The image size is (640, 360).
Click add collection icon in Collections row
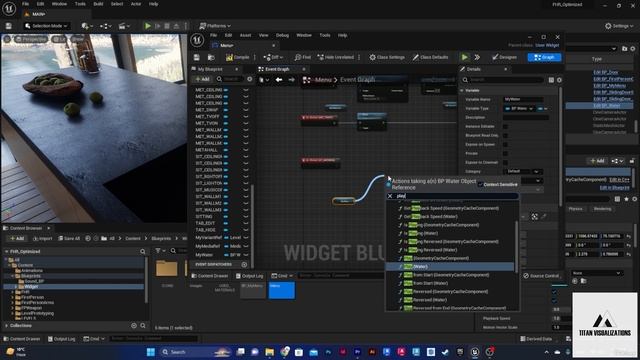(x=133, y=326)
